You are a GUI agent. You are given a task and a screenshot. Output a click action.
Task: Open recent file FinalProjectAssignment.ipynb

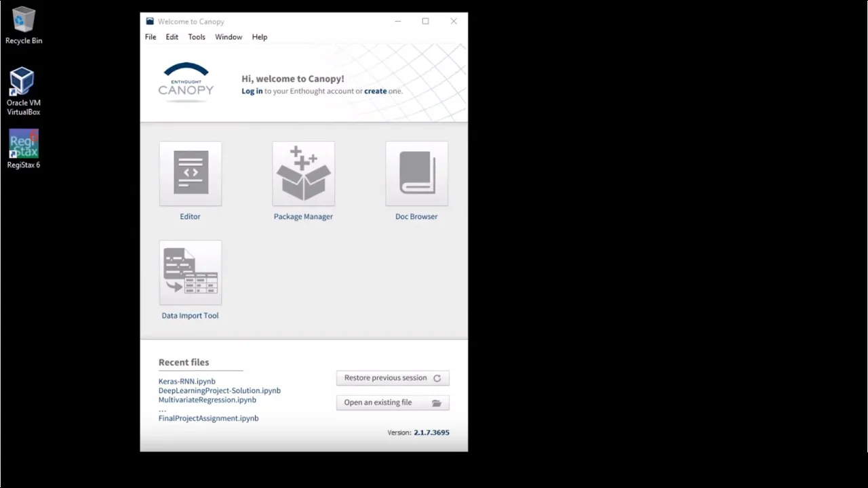pyautogui.click(x=209, y=418)
